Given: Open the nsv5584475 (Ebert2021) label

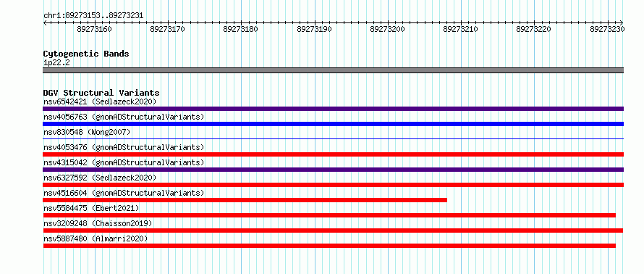Looking at the screenshot, I should coord(91,208).
